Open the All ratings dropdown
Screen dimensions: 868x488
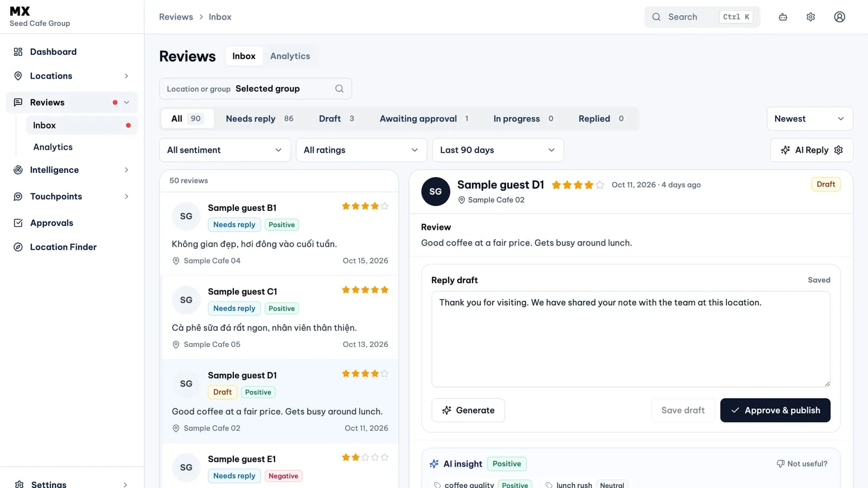coord(361,150)
